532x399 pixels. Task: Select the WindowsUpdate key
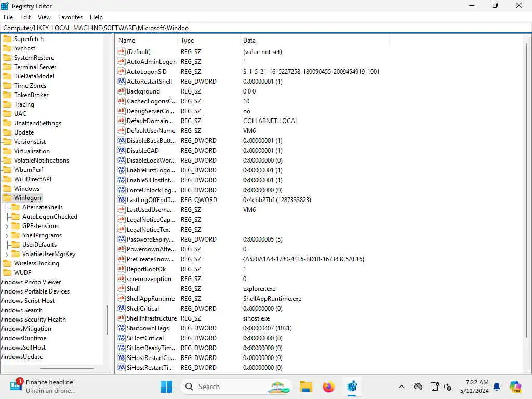point(21,357)
